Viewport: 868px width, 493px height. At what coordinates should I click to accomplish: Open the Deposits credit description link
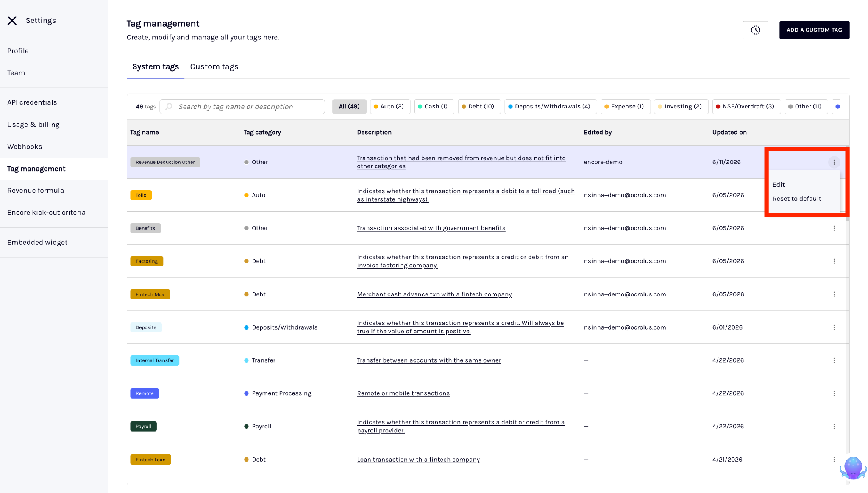click(x=460, y=327)
